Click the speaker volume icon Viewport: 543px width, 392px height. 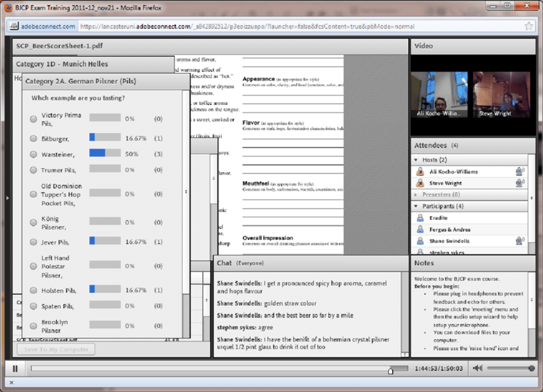tap(478, 368)
